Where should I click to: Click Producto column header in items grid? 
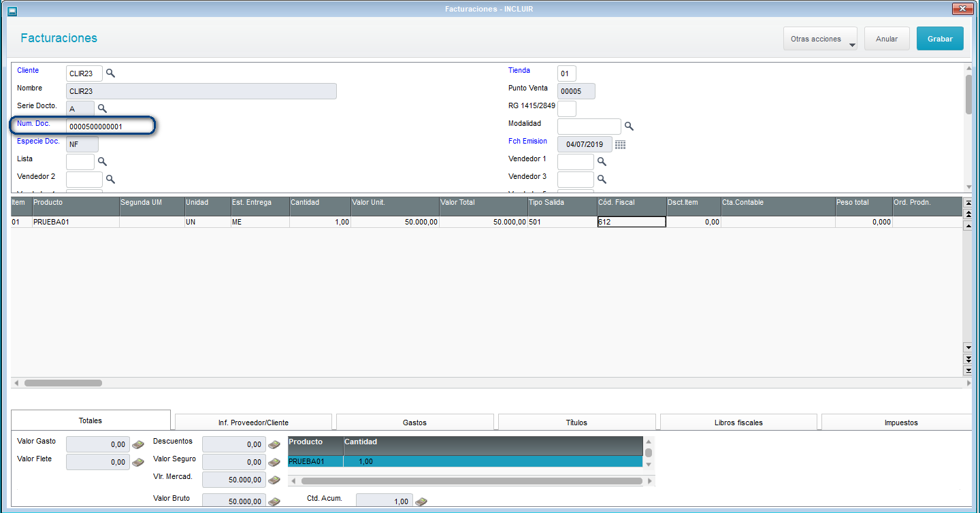pyautogui.click(x=76, y=207)
